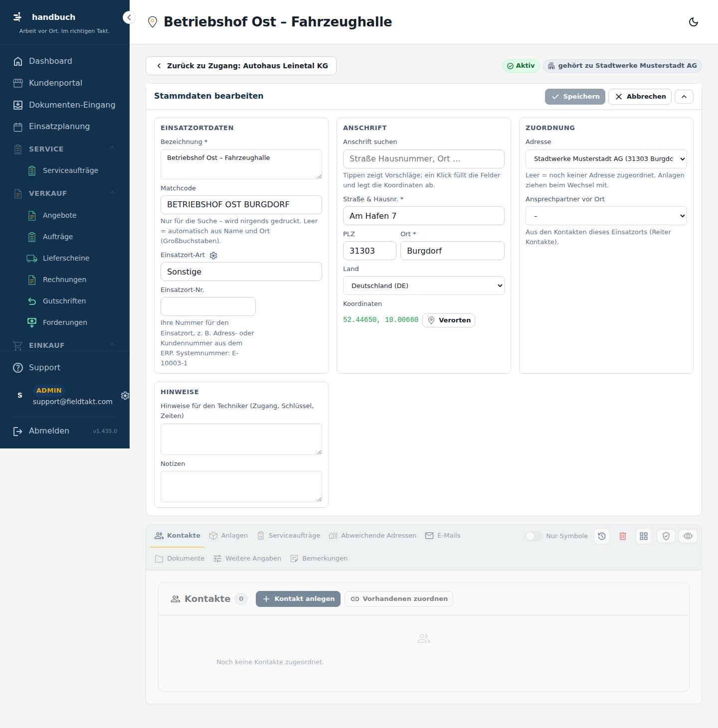Open Lieferscheine truck entry
Screen dimensions: 718x728
[x=72, y=258]
